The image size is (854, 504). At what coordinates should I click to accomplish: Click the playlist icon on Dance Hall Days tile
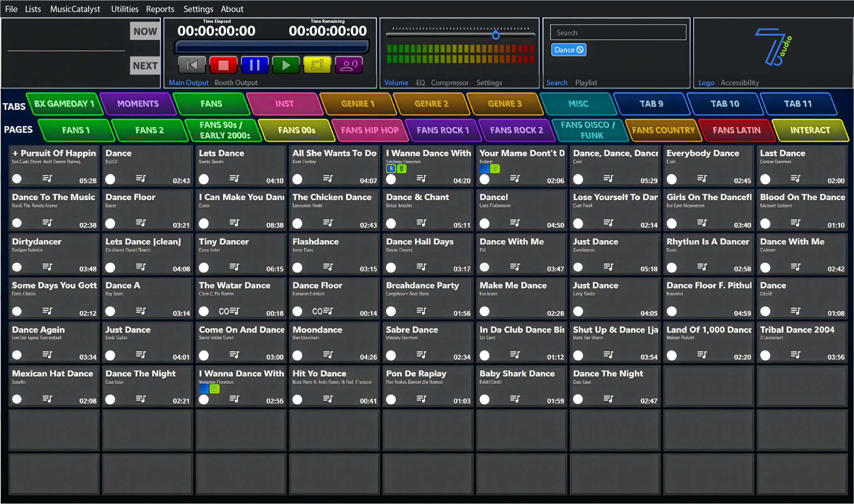(421, 267)
